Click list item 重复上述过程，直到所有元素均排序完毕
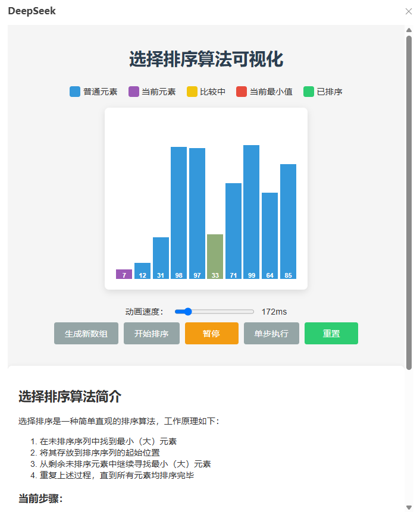 117,475
